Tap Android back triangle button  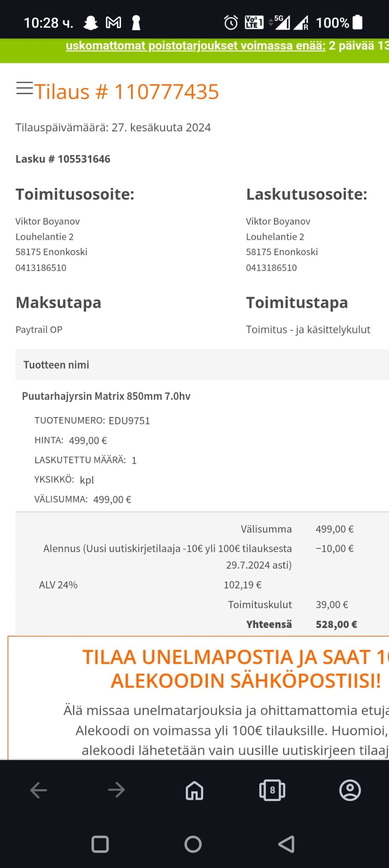tap(286, 844)
